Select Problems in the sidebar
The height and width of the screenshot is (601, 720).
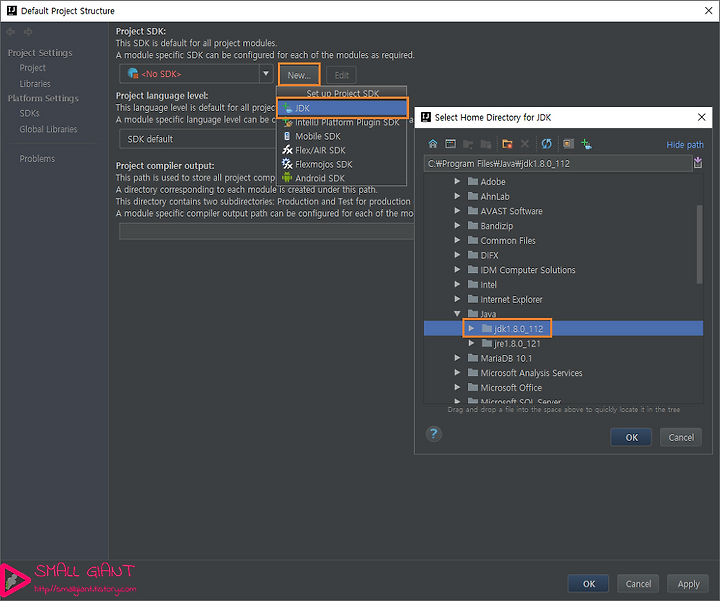pyautogui.click(x=37, y=158)
